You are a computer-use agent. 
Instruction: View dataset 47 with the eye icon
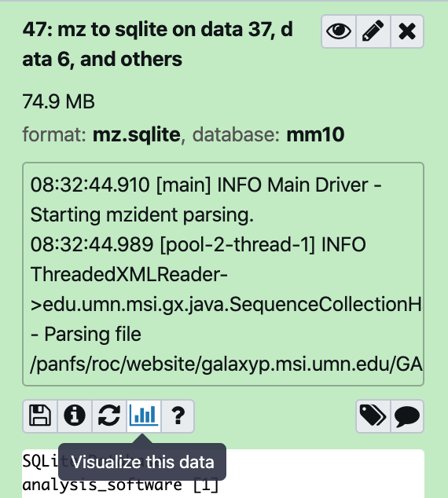[339, 31]
